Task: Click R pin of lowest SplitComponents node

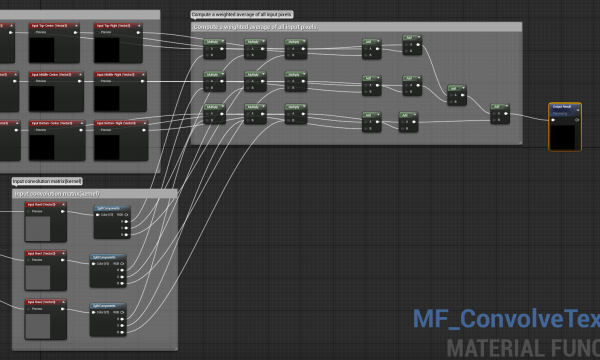Action: 122,319
